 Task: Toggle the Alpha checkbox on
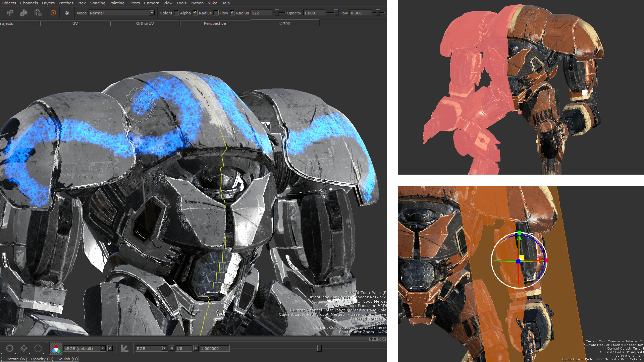[195, 13]
